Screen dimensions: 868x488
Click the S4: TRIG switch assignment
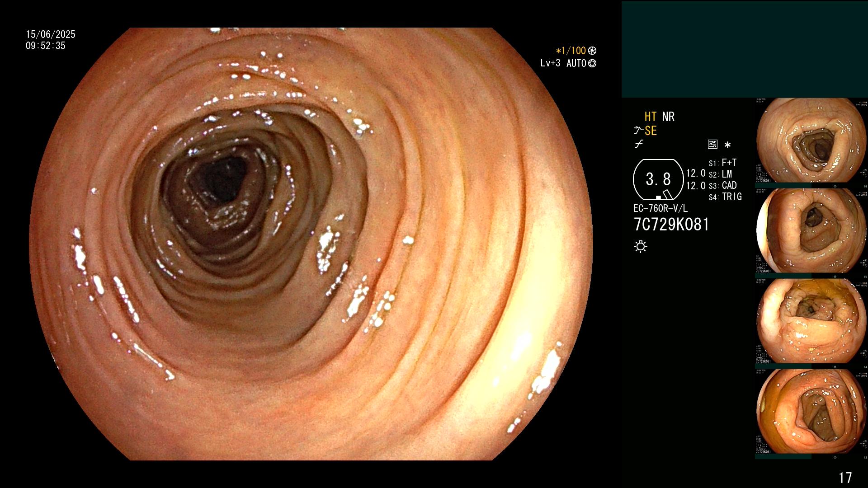(x=725, y=197)
